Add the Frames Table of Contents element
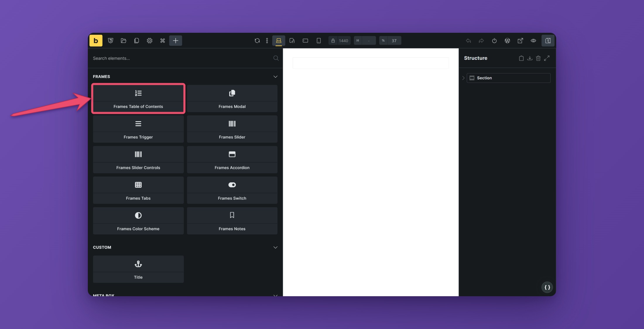This screenshot has width=644, height=329. 138,99
